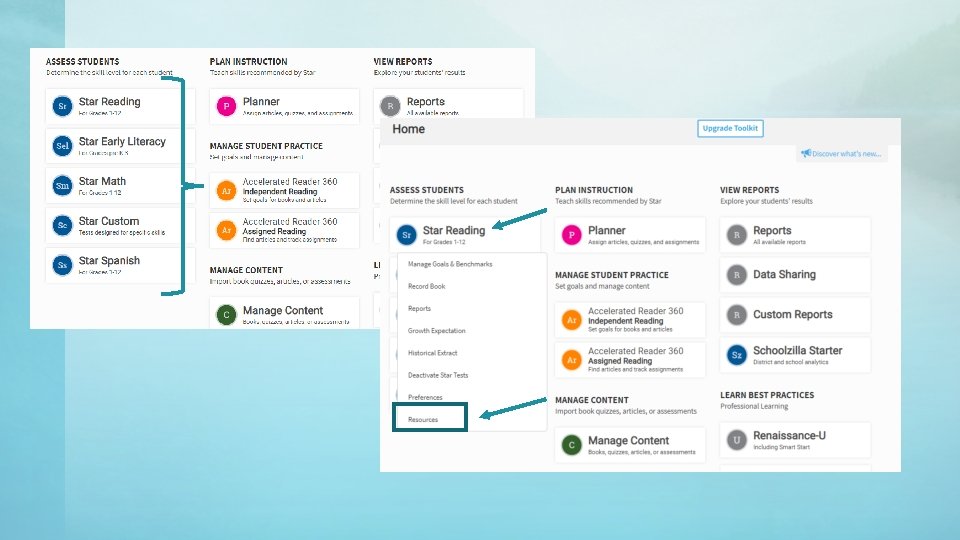Expand the Manage Content tile in the back window
Image resolution: width=960 pixels, height=540 pixels.
[x=284, y=313]
